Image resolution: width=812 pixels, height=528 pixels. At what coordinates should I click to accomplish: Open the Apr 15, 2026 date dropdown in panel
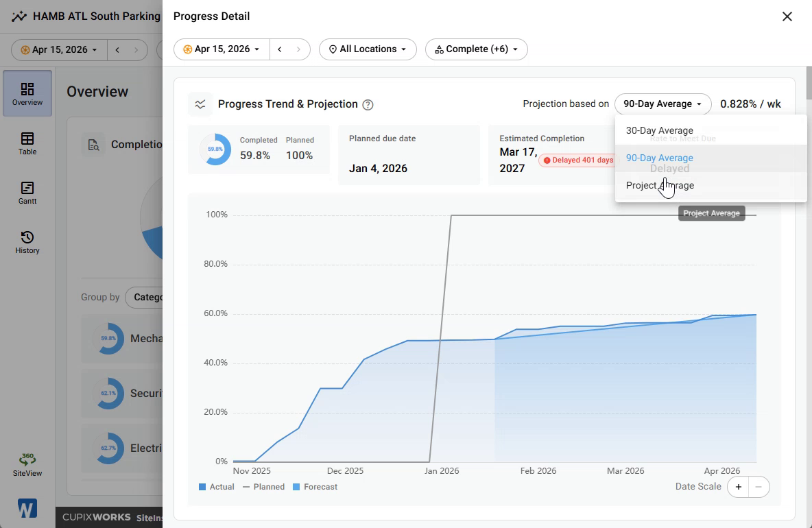(222, 49)
